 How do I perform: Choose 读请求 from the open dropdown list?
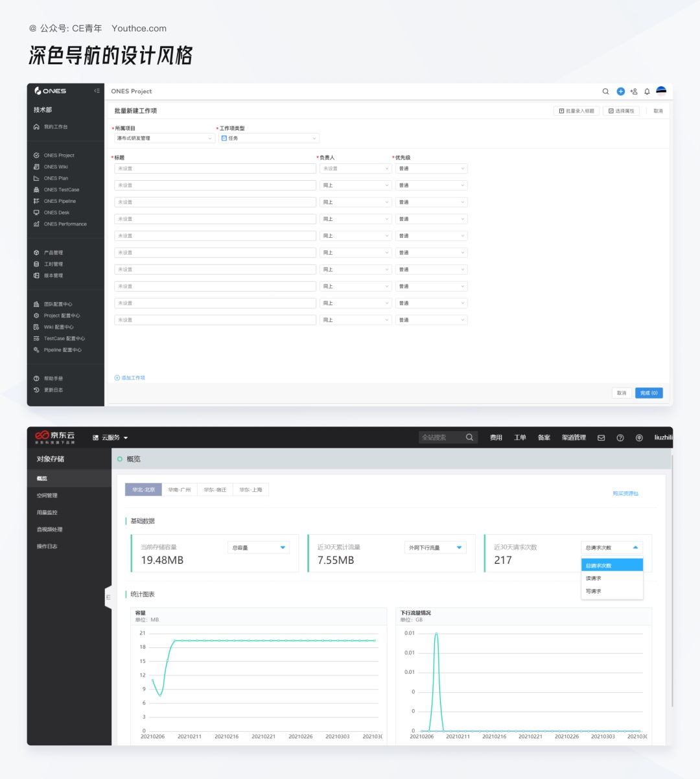pos(594,578)
